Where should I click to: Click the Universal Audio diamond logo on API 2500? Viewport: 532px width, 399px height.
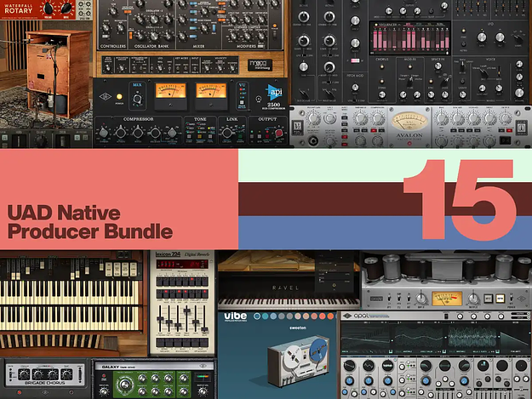pyautogui.click(x=106, y=97)
